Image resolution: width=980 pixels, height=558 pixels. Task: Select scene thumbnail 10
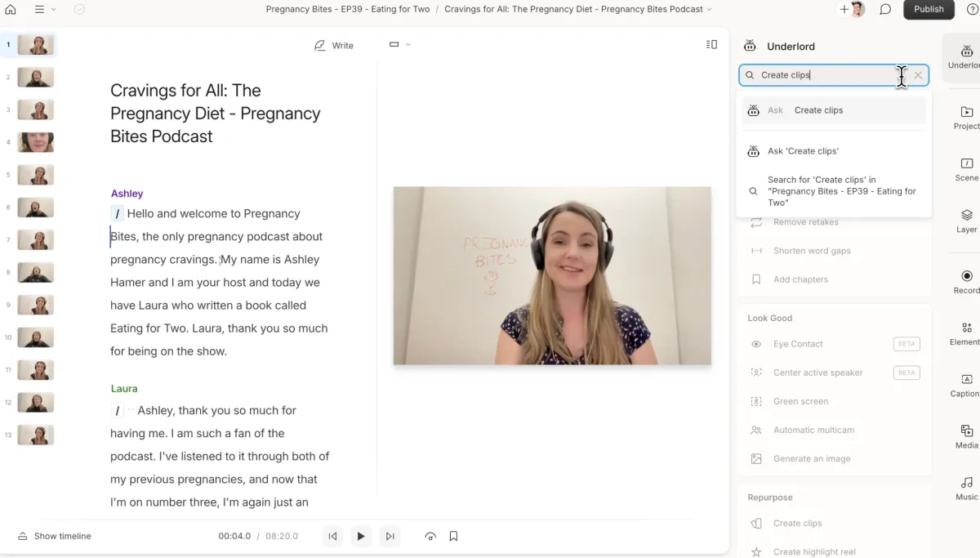click(x=36, y=337)
